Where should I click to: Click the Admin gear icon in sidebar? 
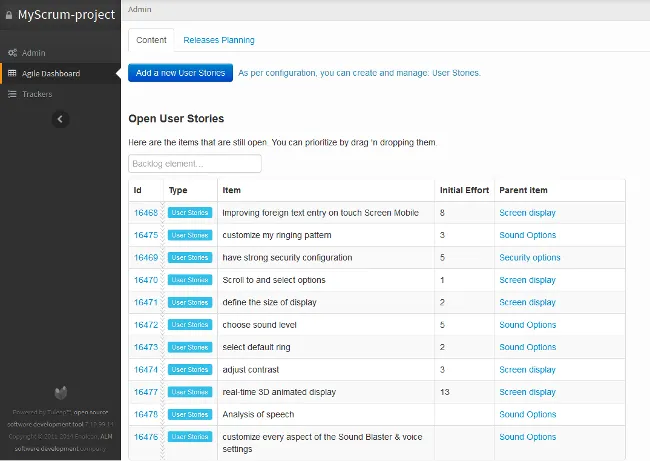(x=12, y=52)
